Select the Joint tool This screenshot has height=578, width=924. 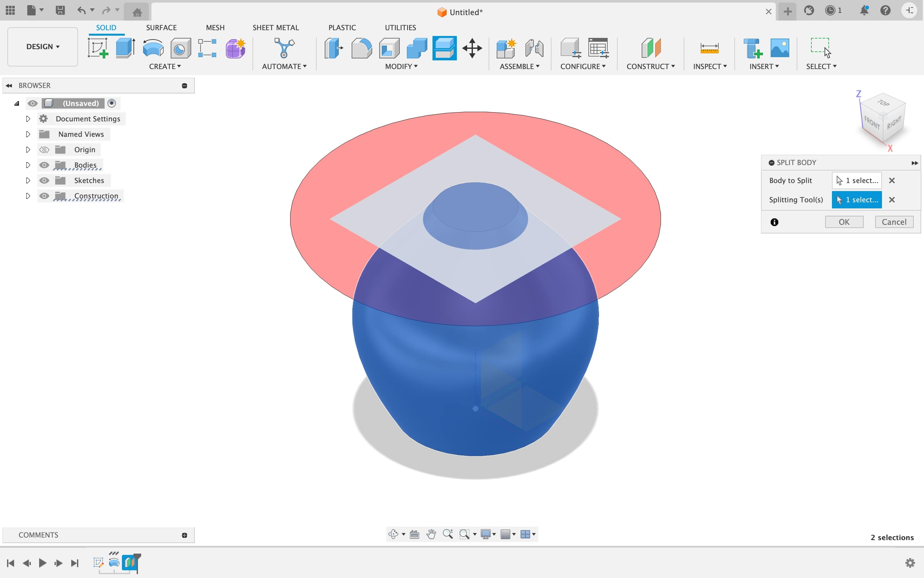[x=534, y=48]
